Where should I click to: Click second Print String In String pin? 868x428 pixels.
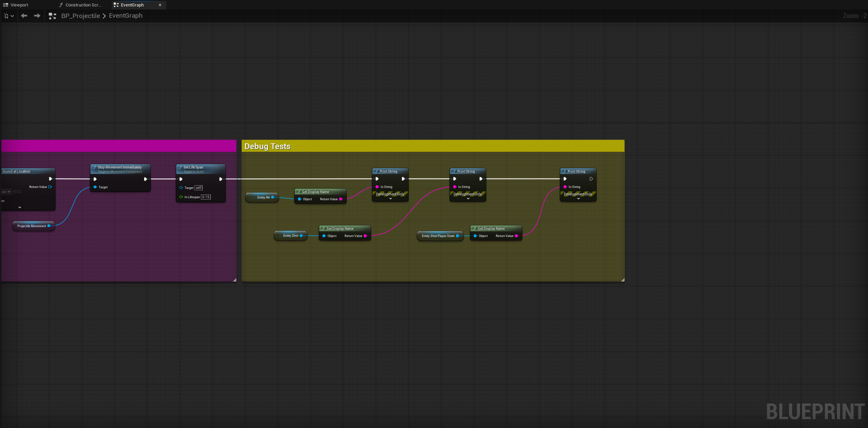pos(455,187)
